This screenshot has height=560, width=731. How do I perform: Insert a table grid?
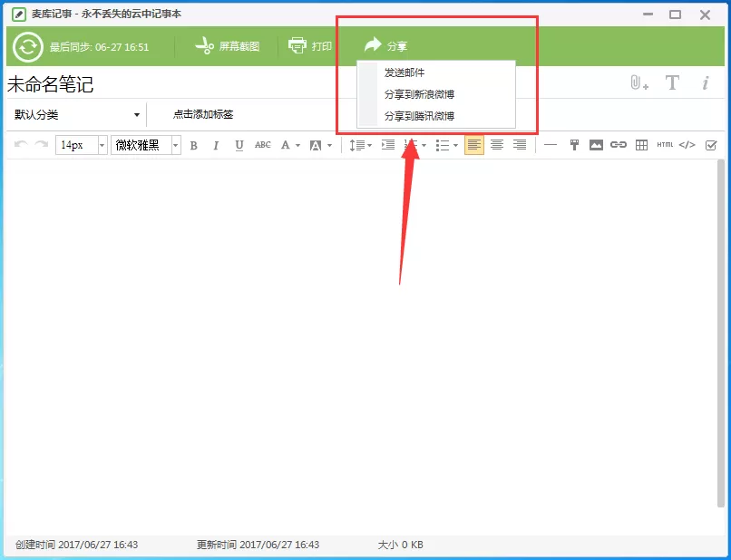[x=641, y=145]
